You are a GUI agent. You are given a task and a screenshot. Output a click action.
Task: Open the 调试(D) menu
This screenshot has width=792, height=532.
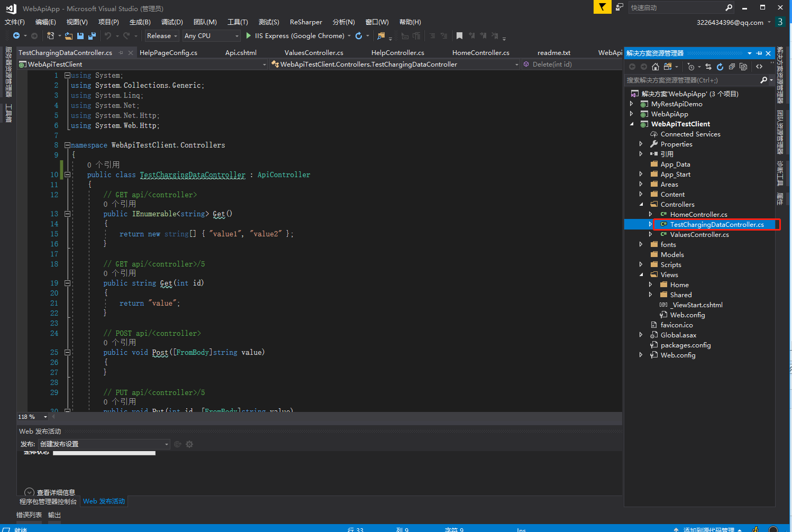[172, 22]
